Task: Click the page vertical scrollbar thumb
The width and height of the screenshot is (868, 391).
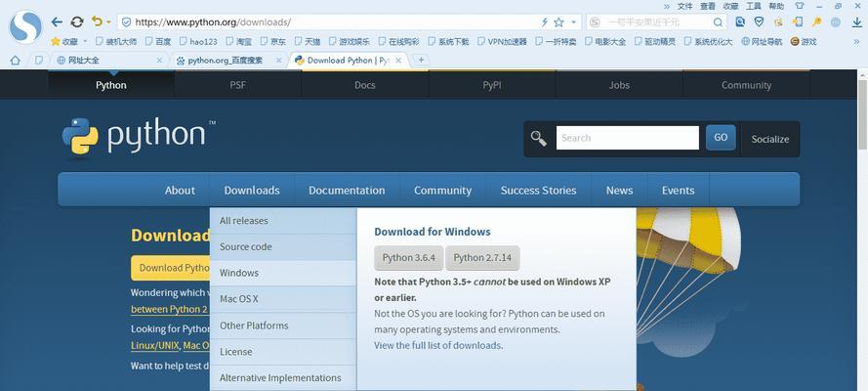Action: click(x=862, y=114)
